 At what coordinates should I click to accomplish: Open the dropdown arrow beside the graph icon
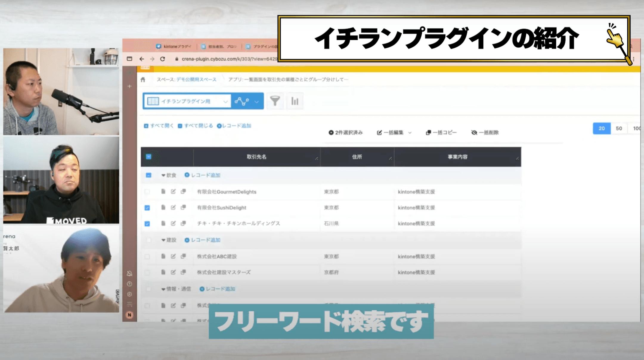point(257,102)
